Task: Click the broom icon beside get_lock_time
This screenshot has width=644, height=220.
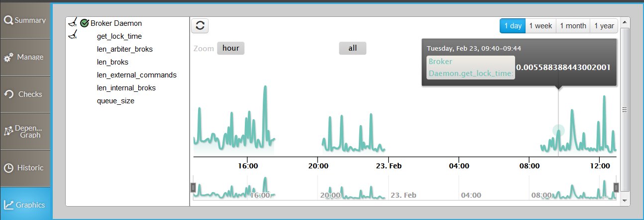Action: 73,35
